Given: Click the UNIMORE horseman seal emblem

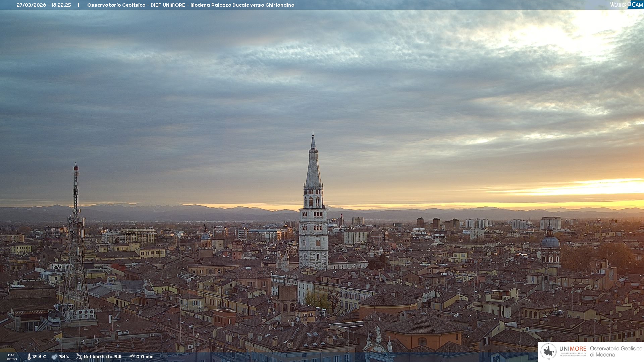Looking at the screenshot, I should [x=548, y=351].
